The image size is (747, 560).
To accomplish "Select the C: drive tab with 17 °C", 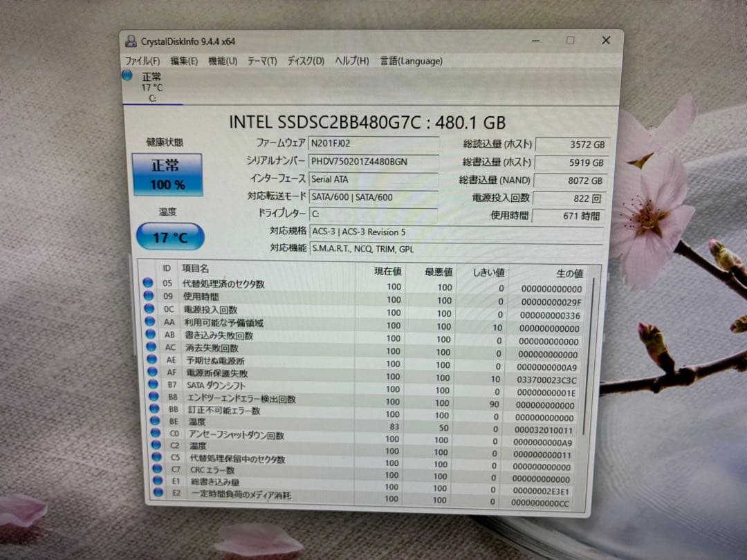I will pos(152,87).
